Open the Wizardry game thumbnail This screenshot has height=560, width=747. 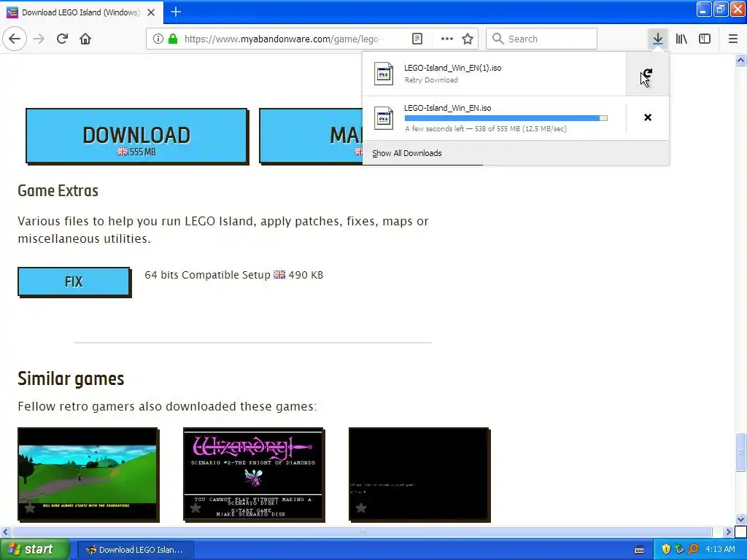coord(254,474)
